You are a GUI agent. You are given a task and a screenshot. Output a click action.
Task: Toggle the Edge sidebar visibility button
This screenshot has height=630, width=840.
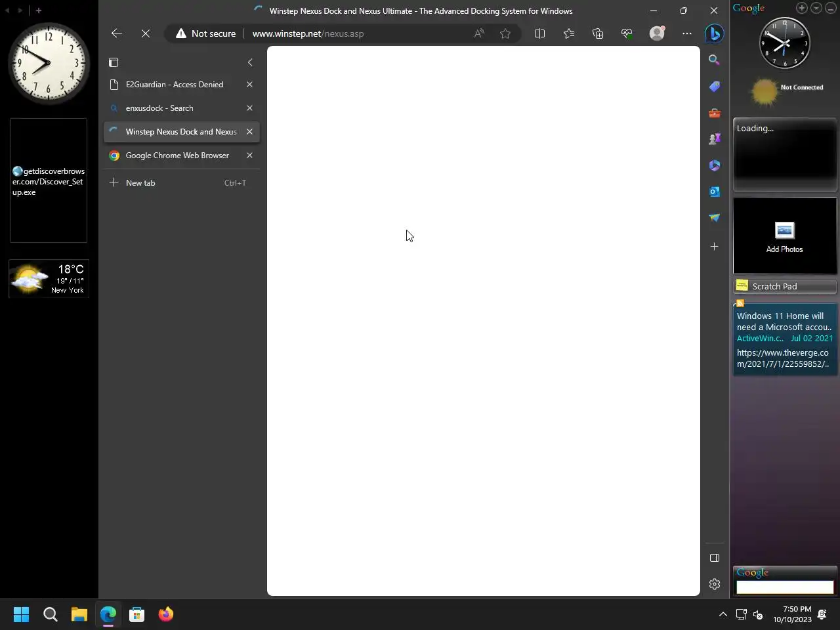(x=715, y=558)
